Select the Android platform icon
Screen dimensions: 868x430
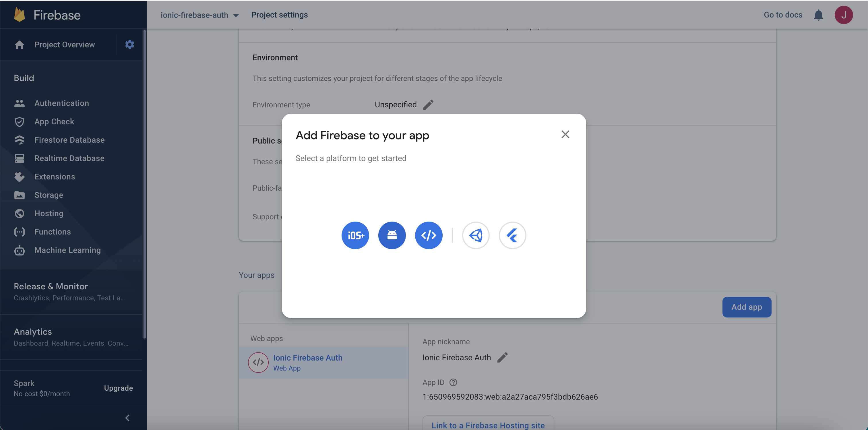coord(392,235)
